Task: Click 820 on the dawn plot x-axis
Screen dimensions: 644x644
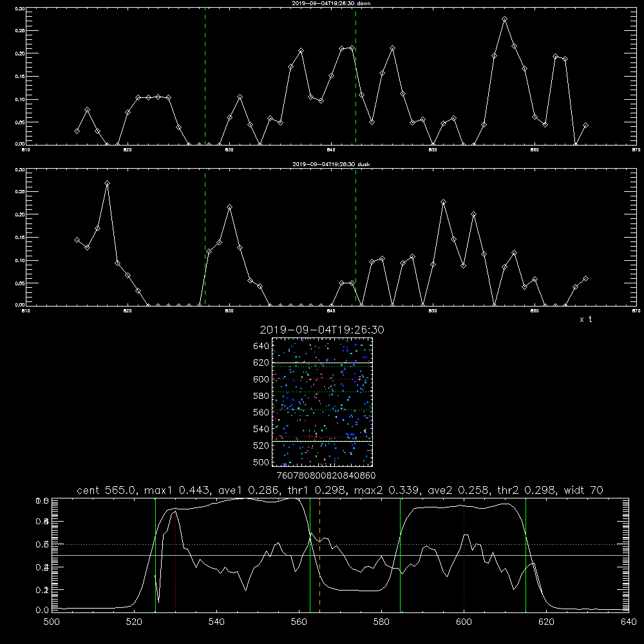Action: pyautogui.click(x=128, y=150)
